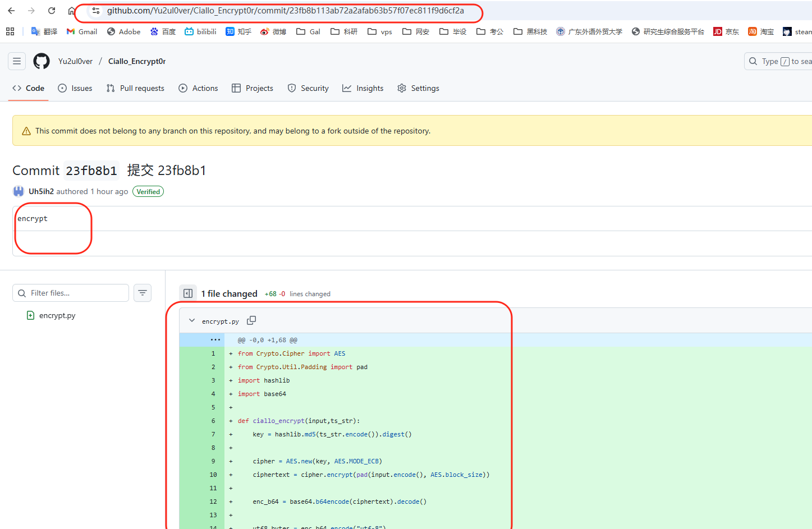Go back to previous page

[11, 11]
